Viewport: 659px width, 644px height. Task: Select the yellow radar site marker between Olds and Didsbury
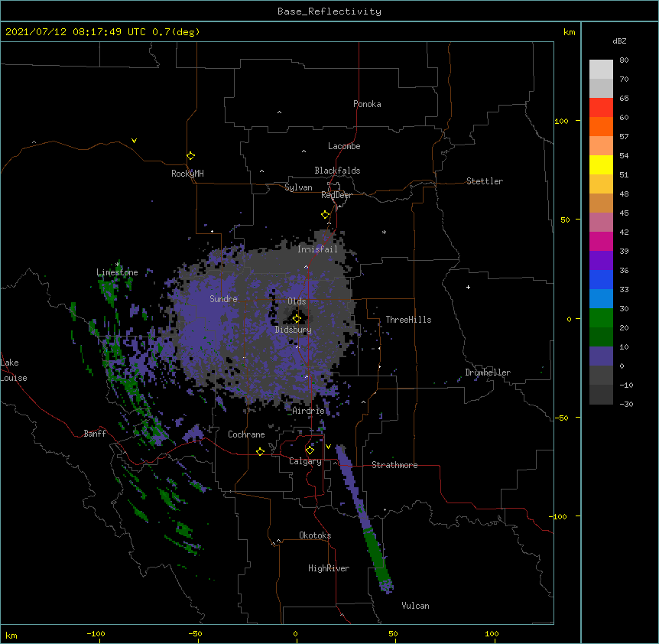pyautogui.click(x=297, y=318)
